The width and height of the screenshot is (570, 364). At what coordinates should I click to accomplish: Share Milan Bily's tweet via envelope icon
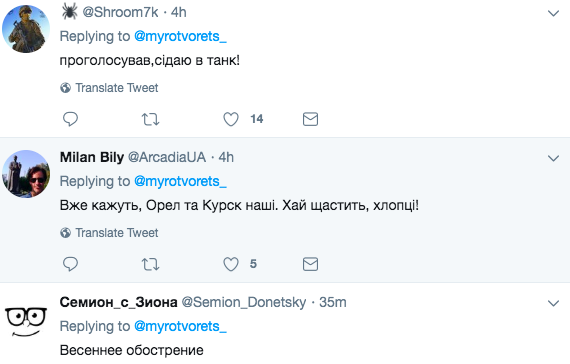coord(310,264)
